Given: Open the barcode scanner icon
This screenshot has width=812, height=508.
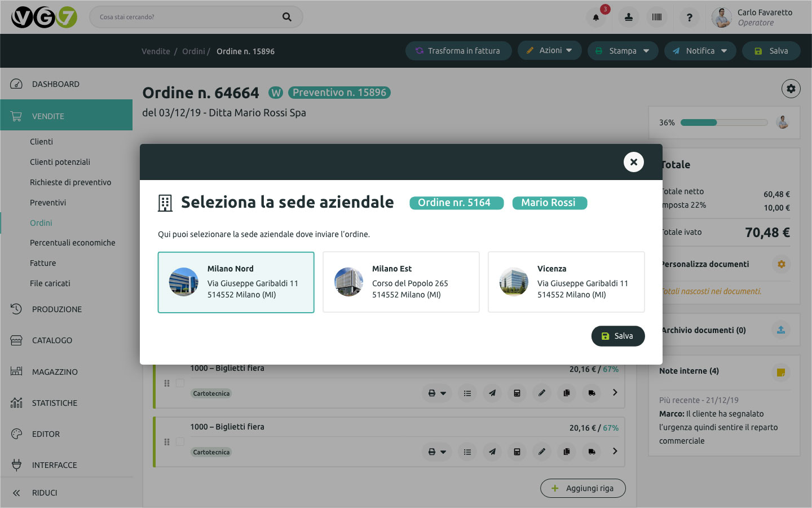Looking at the screenshot, I should coord(657,17).
